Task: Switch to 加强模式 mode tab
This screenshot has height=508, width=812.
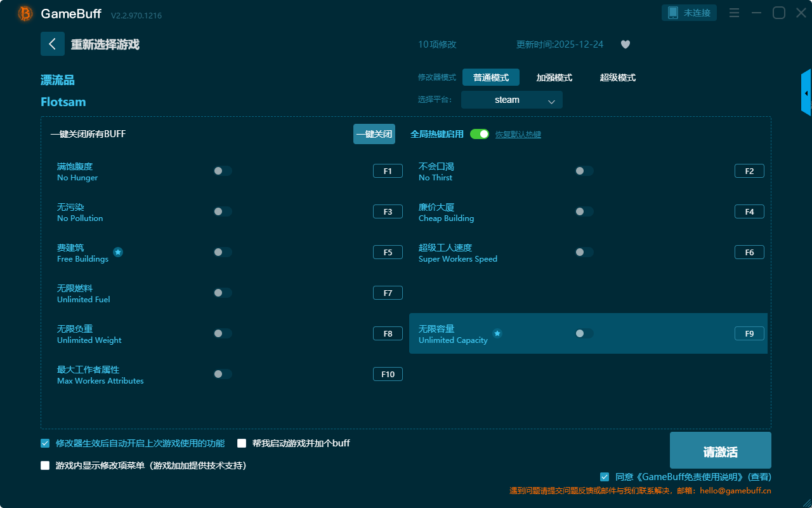Action: (x=554, y=77)
